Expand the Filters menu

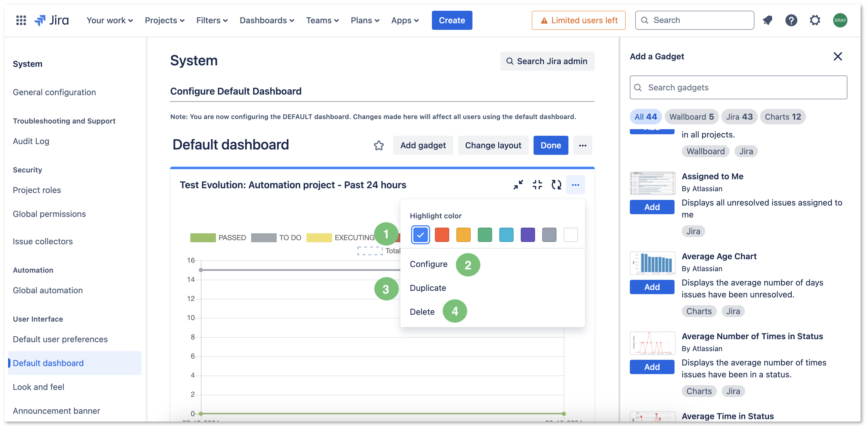point(212,20)
